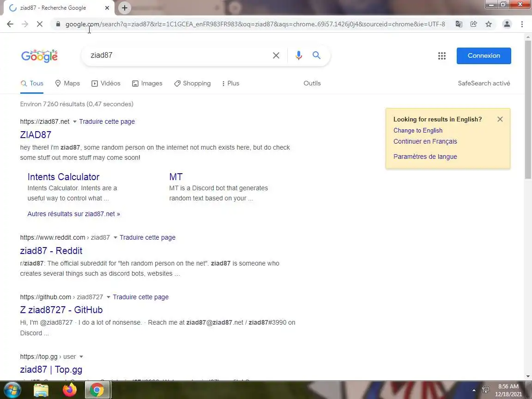
Task: Open File Explorer from the taskbar
Action: coord(41,390)
